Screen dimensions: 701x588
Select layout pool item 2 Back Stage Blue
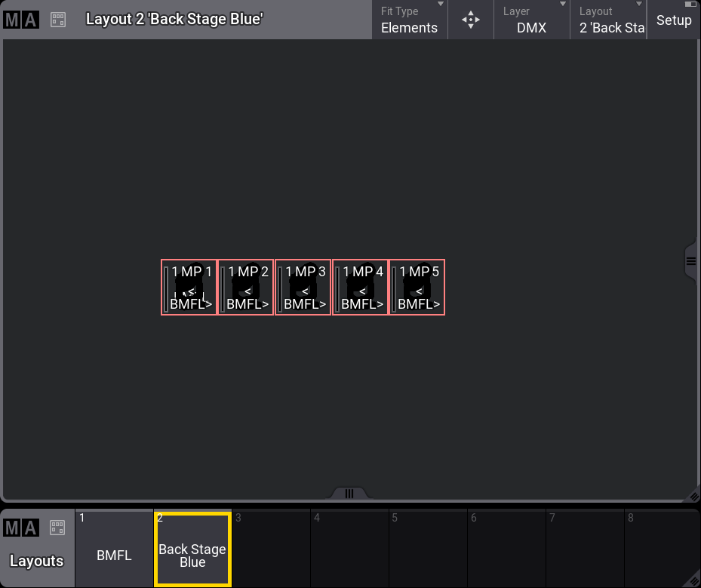pos(192,548)
